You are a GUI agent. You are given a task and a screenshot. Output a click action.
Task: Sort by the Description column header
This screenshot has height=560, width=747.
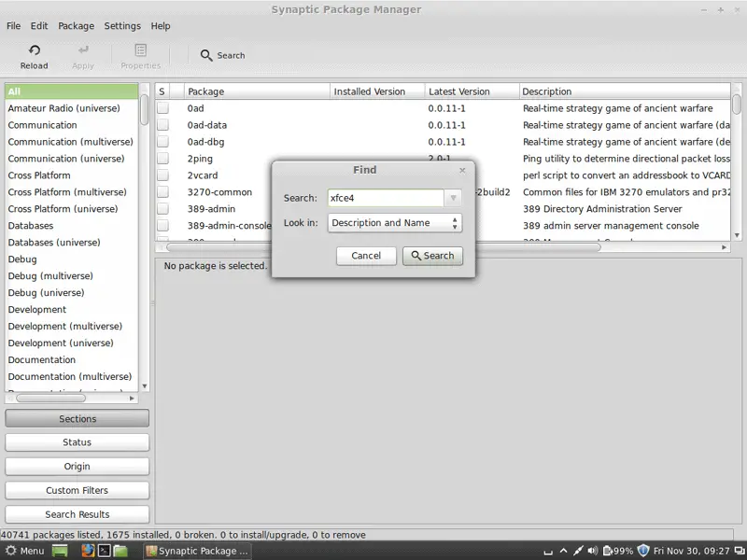(x=625, y=91)
